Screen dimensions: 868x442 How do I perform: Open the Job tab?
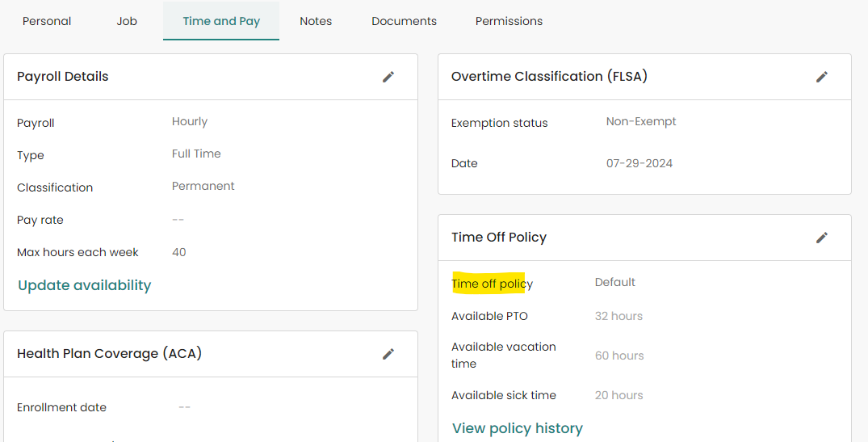pos(127,21)
